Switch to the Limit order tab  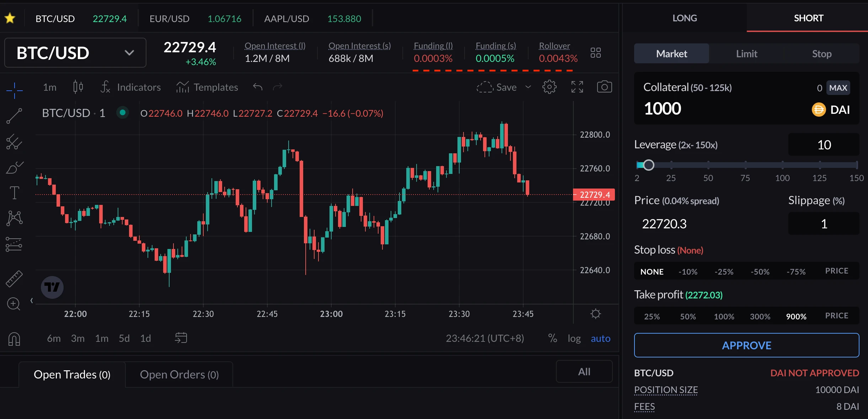click(x=746, y=53)
